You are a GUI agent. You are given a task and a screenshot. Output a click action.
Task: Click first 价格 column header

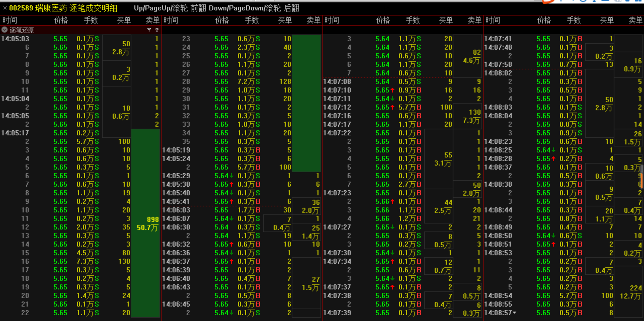pos(61,20)
